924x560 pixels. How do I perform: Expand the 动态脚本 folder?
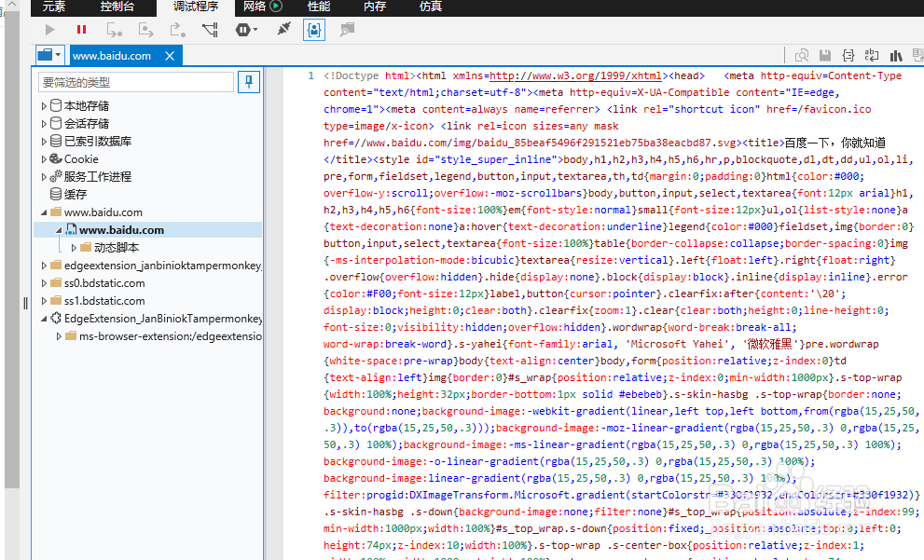(x=73, y=248)
